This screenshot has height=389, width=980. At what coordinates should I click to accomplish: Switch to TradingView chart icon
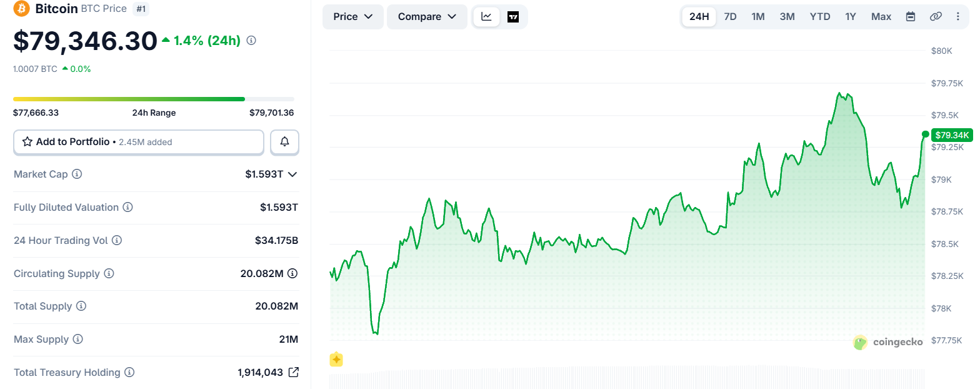[513, 17]
